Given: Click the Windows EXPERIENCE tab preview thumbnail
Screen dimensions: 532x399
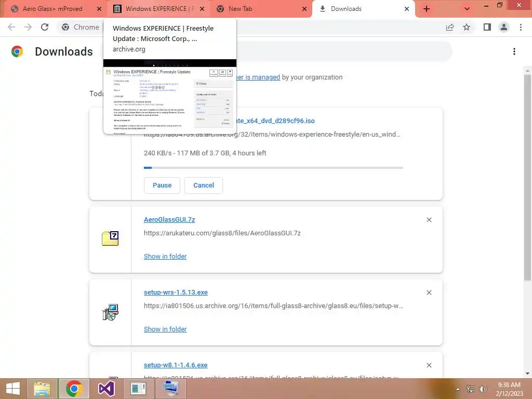Looking at the screenshot, I should [170, 96].
